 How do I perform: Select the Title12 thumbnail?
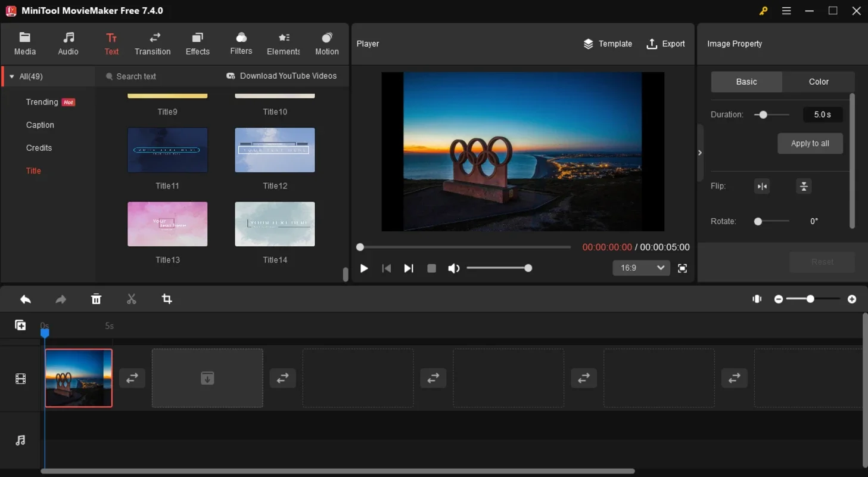pyautogui.click(x=275, y=150)
